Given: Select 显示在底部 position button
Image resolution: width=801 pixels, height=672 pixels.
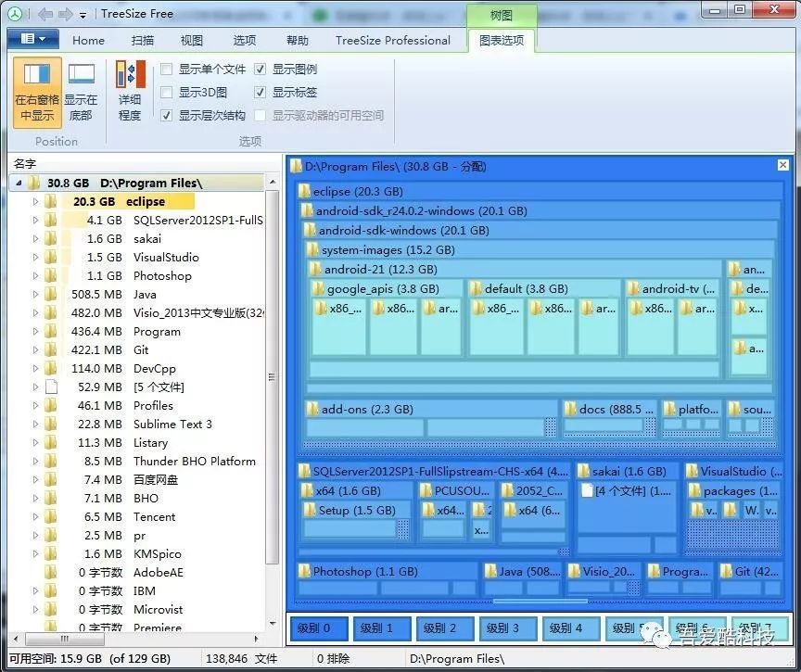Looking at the screenshot, I should coord(81,93).
